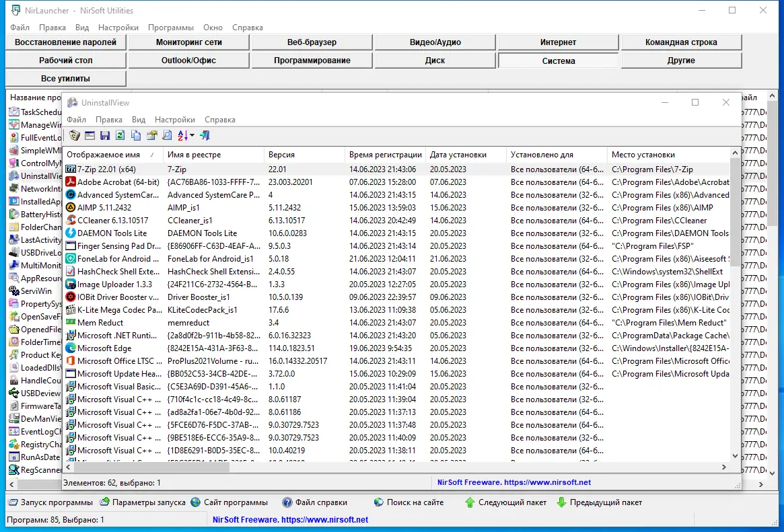Click TaskScheduler icon in NirLauncher list
This screenshot has height=532, width=784.
(14, 112)
